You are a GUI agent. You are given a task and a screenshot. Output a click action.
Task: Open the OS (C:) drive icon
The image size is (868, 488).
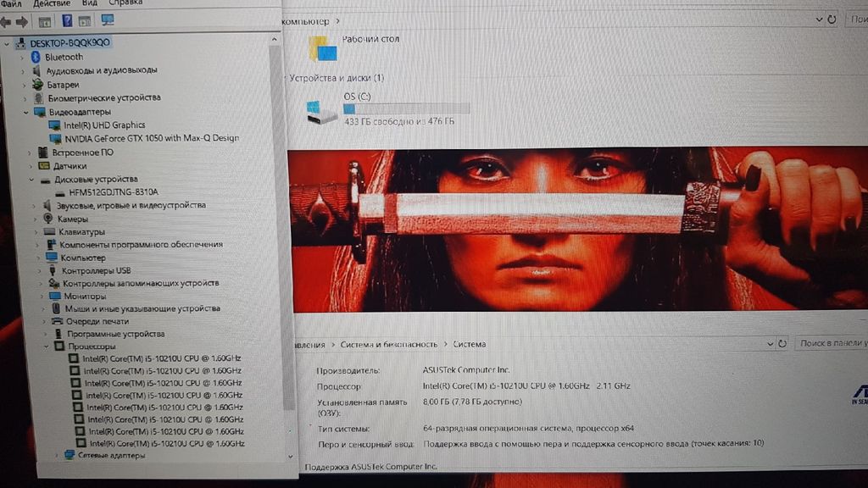(322, 112)
